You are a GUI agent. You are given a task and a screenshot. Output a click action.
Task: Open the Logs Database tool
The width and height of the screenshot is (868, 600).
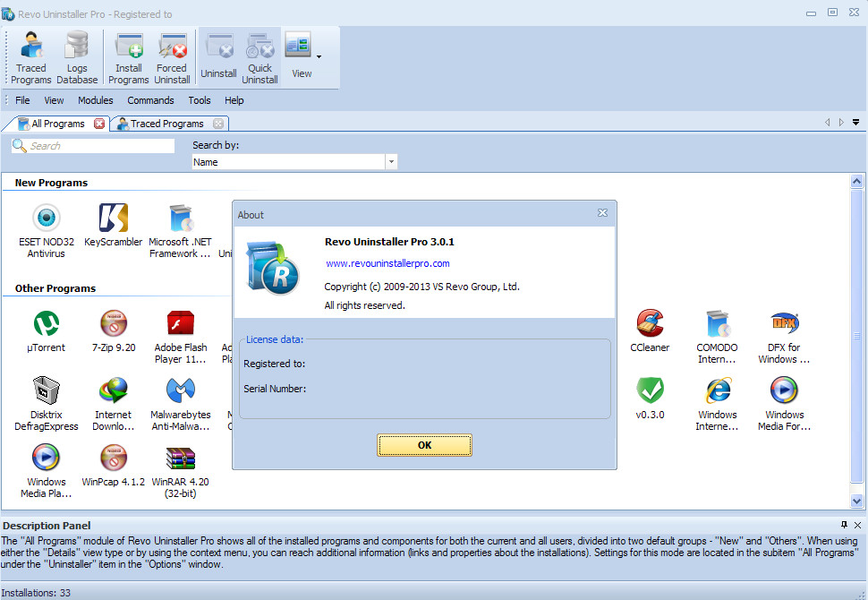[77, 58]
